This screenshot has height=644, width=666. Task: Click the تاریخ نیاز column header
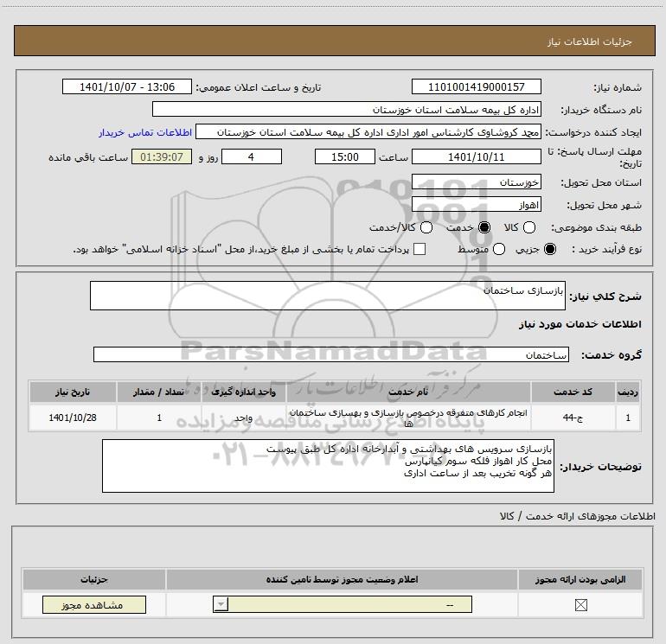tap(73, 392)
